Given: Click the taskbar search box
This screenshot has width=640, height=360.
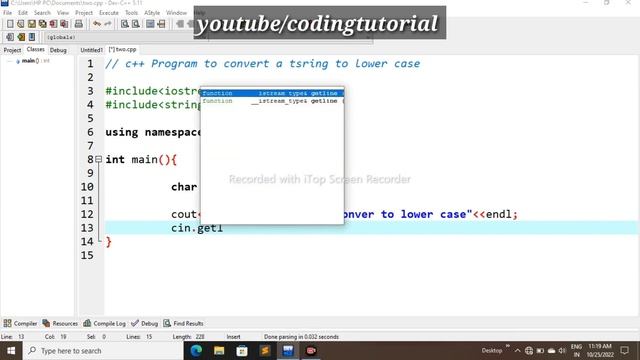Looking at the screenshot, I should 103,351.
